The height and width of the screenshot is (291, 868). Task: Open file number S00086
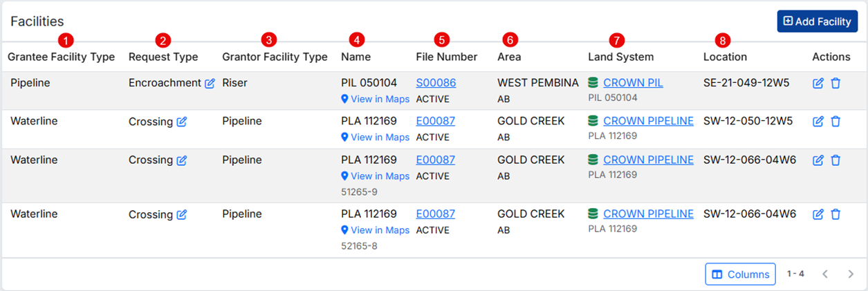[436, 83]
